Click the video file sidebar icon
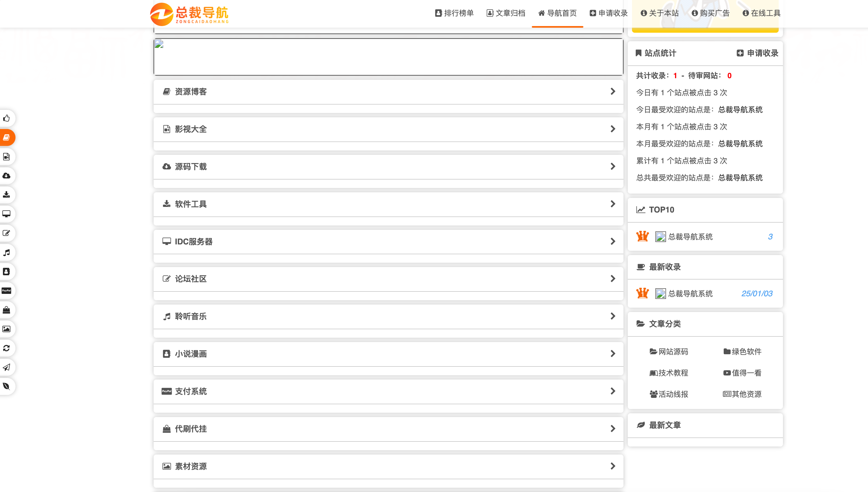This screenshot has width=868, height=492. click(x=6, y=156)
